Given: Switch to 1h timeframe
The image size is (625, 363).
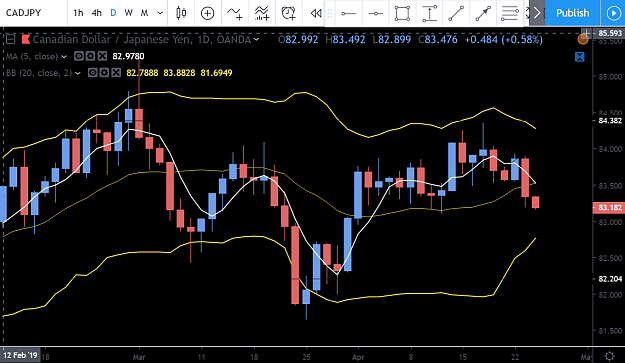Looking at the screenshot, I should coord(78,13).
